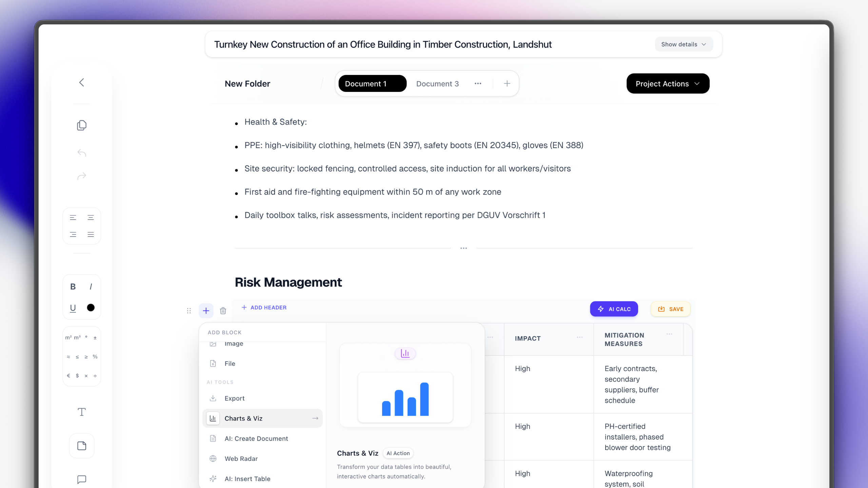Expand Show details dropdown
This screenshot has height=488, width=868.
684,44
